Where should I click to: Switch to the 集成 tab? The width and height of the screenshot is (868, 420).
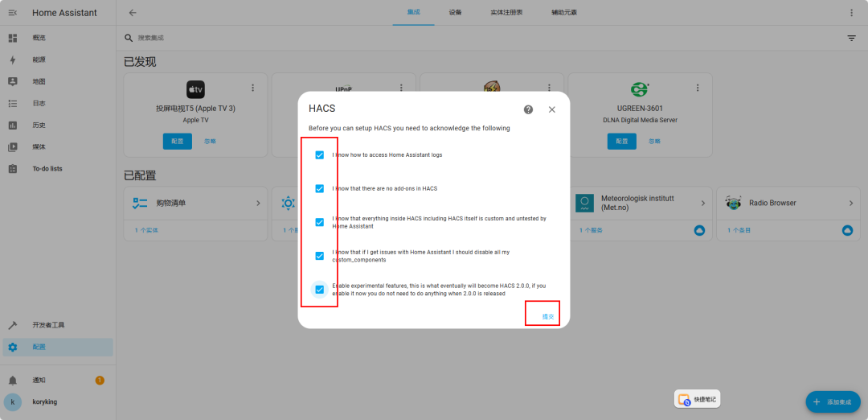414,13
